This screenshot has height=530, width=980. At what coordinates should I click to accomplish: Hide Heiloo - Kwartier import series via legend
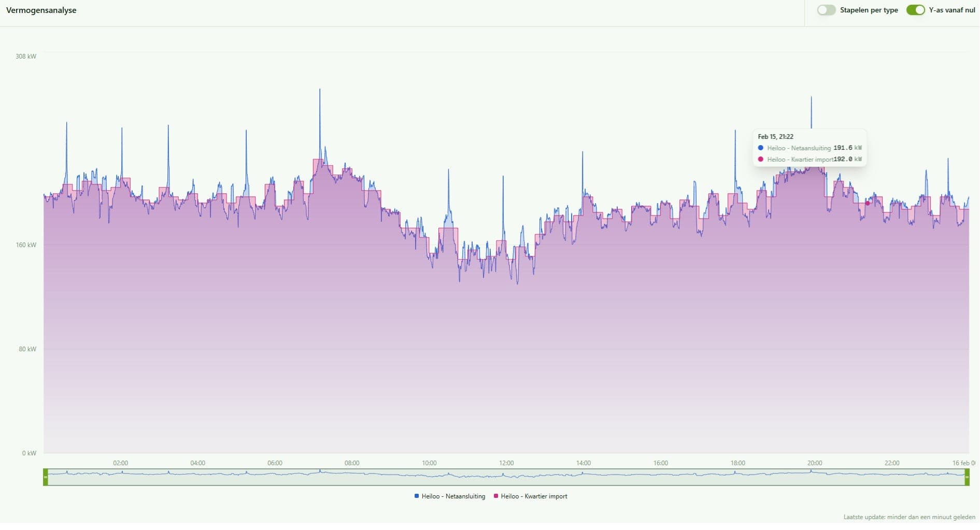[x=531, y=496]
